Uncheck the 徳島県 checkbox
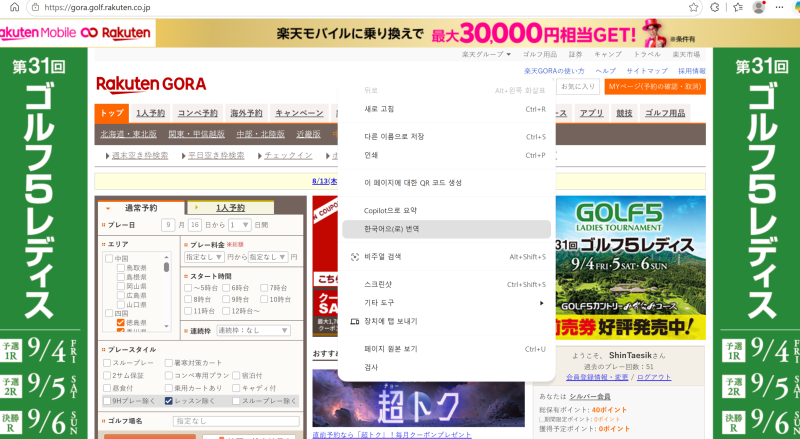 [121, 323]
